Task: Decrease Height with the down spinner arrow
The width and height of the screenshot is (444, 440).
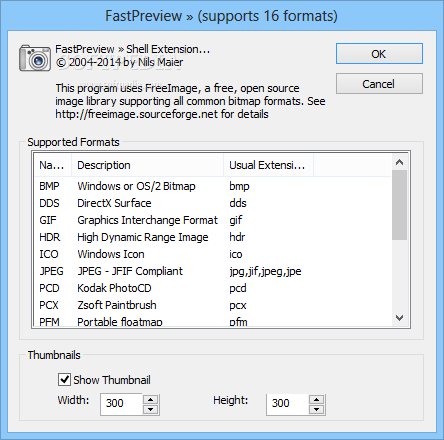Action: pyautogui.click(x=317, y=409)
